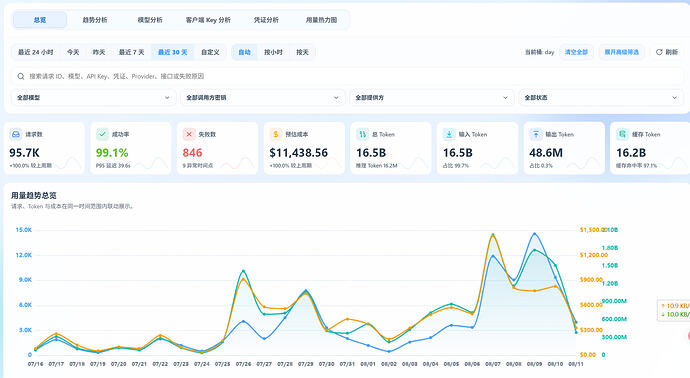Image resolution: width=690 pixels, height=378 pixels.
Task: Switch to the 总览 tab
Action: coord(40,20)
